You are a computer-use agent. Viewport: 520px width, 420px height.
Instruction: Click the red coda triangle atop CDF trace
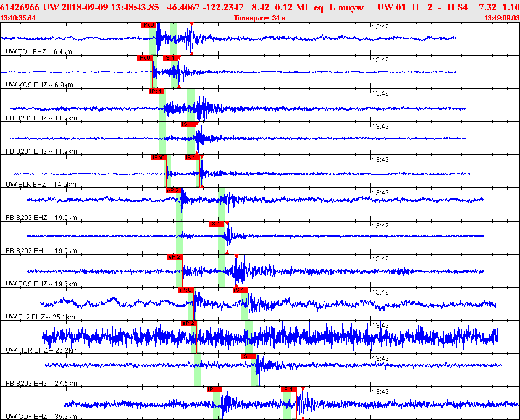pos(303,389)
